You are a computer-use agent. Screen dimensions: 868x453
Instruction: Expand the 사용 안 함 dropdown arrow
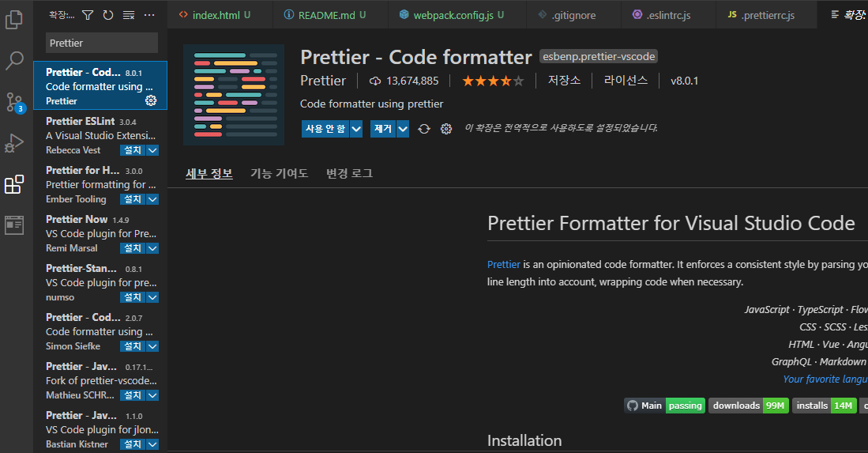coord(356,129)
